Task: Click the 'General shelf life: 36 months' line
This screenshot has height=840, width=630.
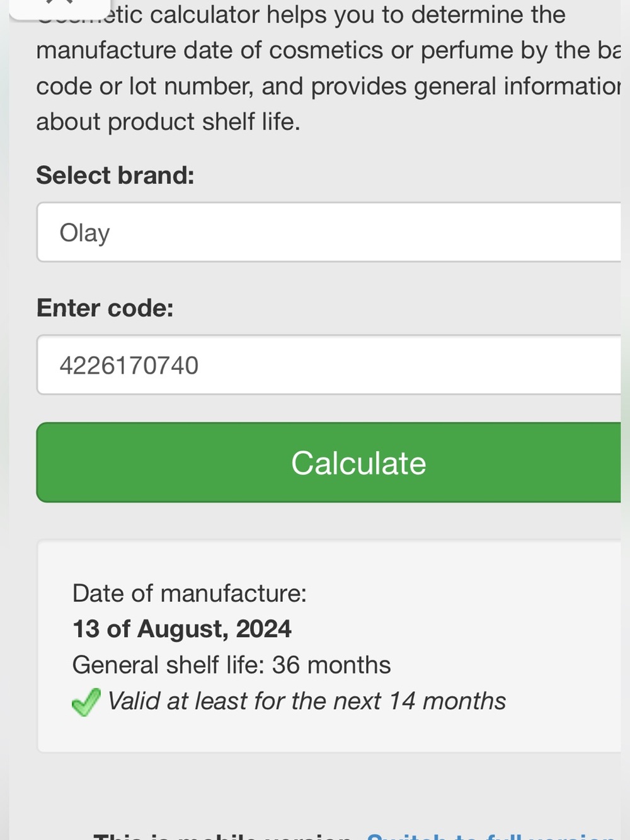Action: pyautogui.click(x=232, y=665)
